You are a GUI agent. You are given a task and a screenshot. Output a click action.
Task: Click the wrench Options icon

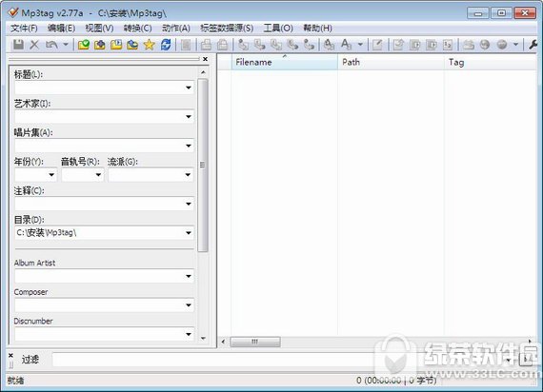[x=533, y=45]
